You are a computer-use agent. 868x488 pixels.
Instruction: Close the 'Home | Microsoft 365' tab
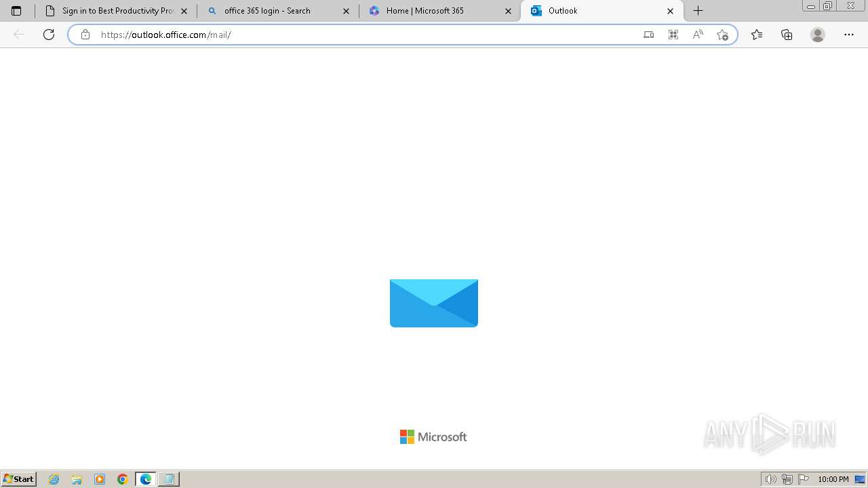click(x=509, y=11)
